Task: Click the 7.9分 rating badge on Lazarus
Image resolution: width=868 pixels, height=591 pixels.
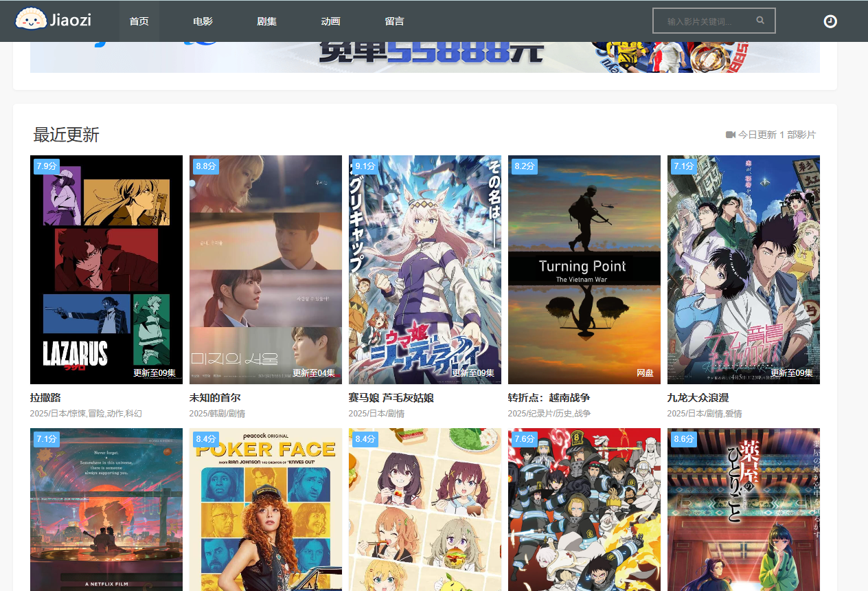Action: [x=47, y=166]
